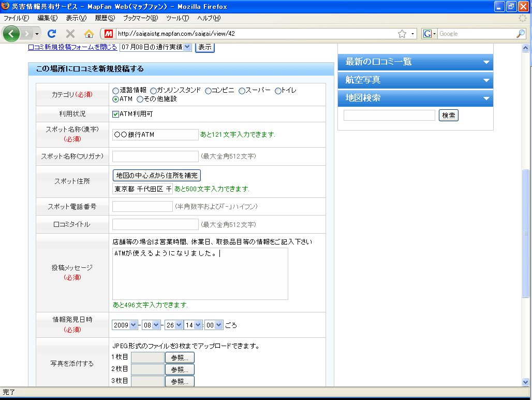Expand the 最新の口コミ一覧 panel chevron
This screenshot has width=532, height=400.
click(x=485, y=62)
